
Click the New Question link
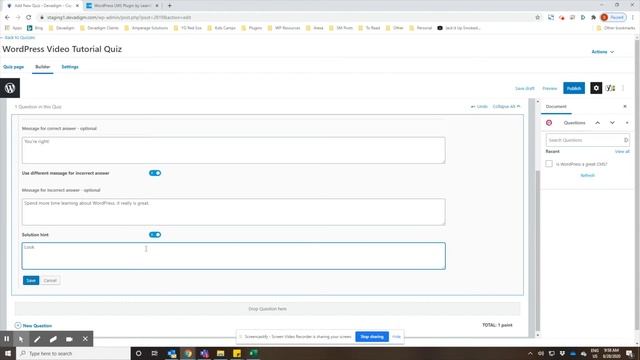(33, 326)
